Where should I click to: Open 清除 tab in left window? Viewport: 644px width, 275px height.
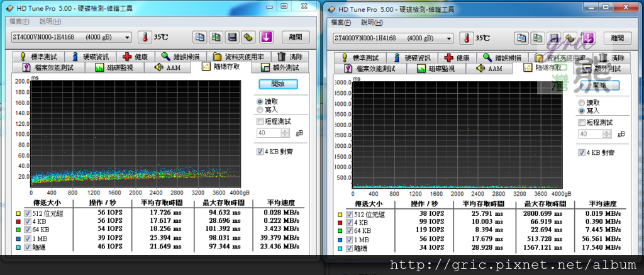click(x=289, y=57)
